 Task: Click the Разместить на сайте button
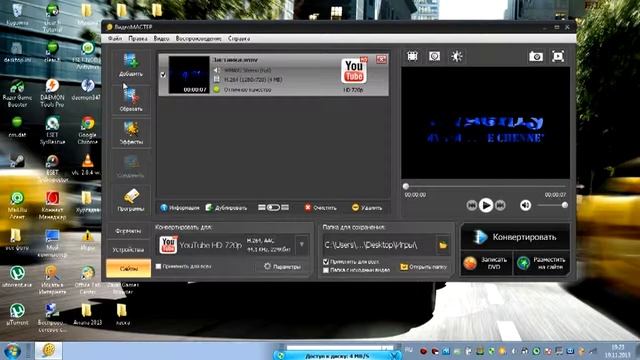541,263
